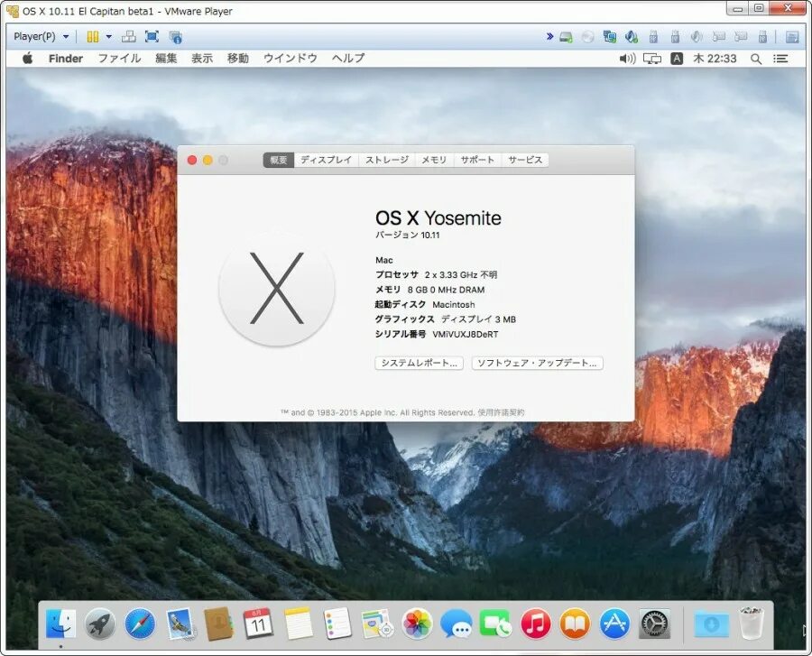Click the hard disk device icon
The width and height of the screenshot is (812, 656).
coord(566,37)
